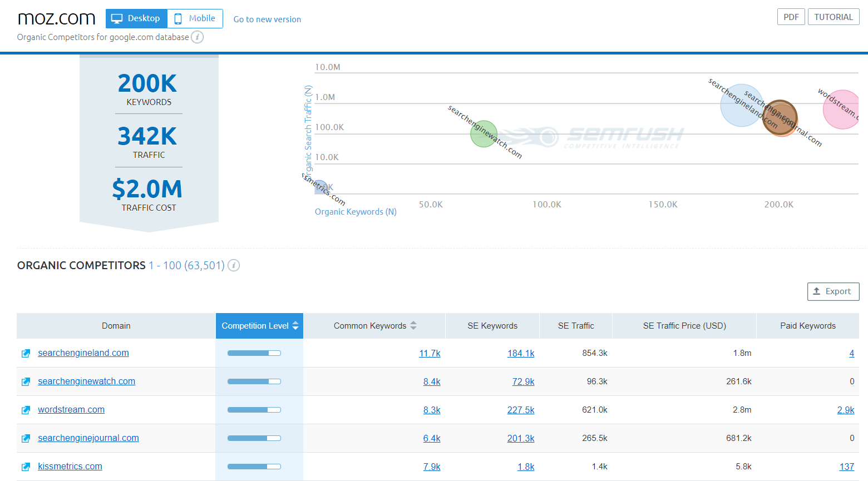The image size is (868, 481).
Task: Click the green searchenginewatch.com chart bubble
Action: click(x=484, y=134)
